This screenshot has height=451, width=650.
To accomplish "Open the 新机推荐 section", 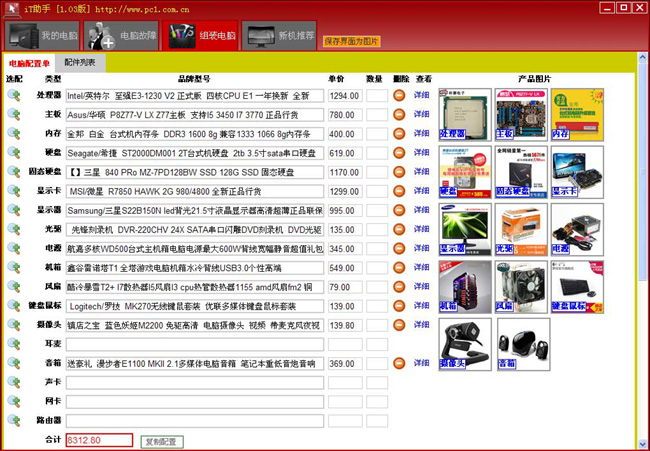I will tap(279, 36).
